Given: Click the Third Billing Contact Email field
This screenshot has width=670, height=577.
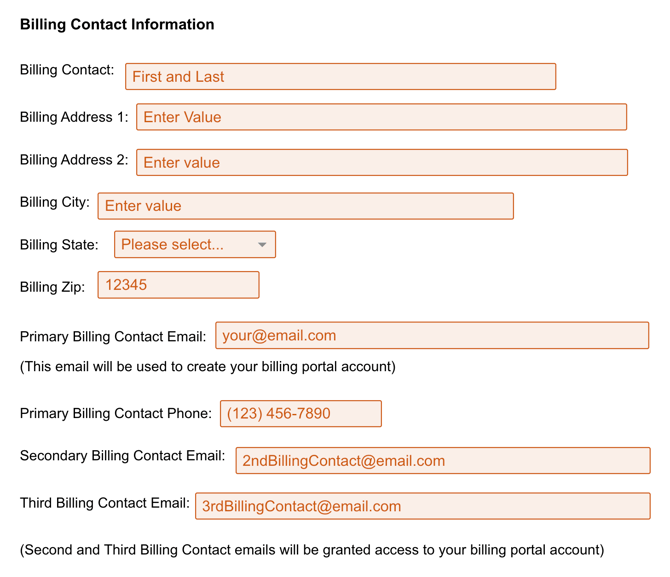Looking at the screenshot, I should pyautogui.click(x=422, y=506).
